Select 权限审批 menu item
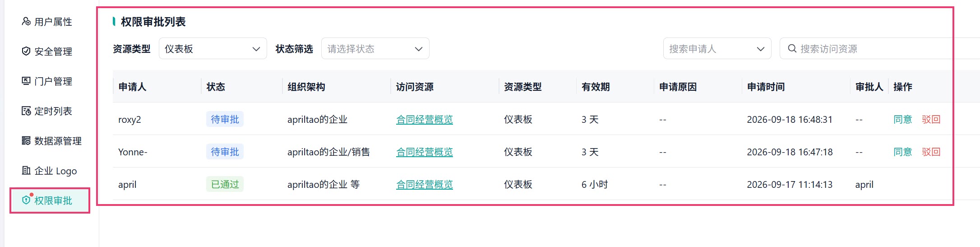This screenshot has height=247, width=980. 50,200
